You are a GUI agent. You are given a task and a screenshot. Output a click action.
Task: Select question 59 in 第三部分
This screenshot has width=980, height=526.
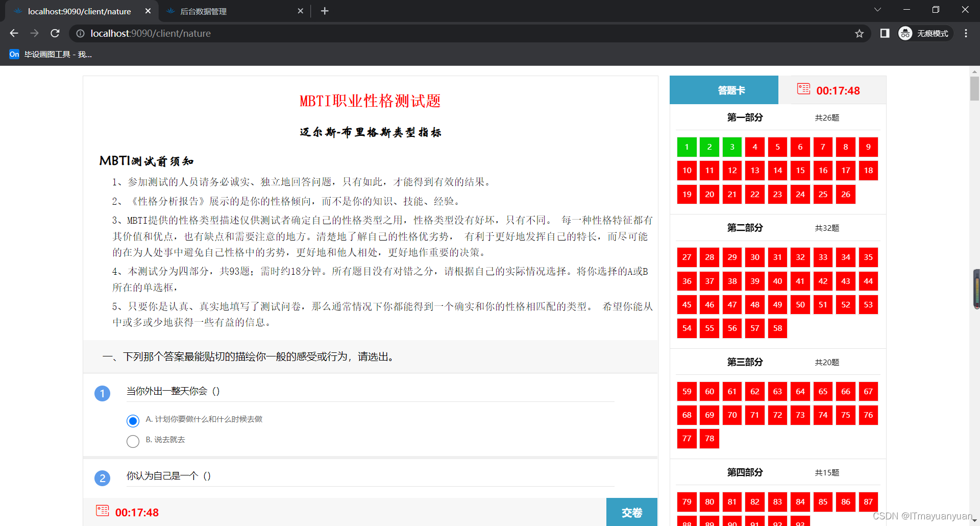pyautogui.click(x=687, y=392)
